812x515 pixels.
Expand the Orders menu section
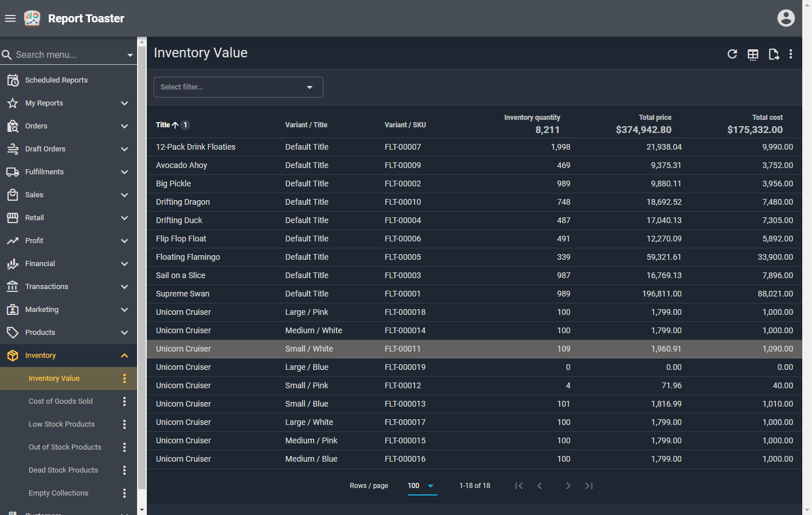tap(124, 126)
